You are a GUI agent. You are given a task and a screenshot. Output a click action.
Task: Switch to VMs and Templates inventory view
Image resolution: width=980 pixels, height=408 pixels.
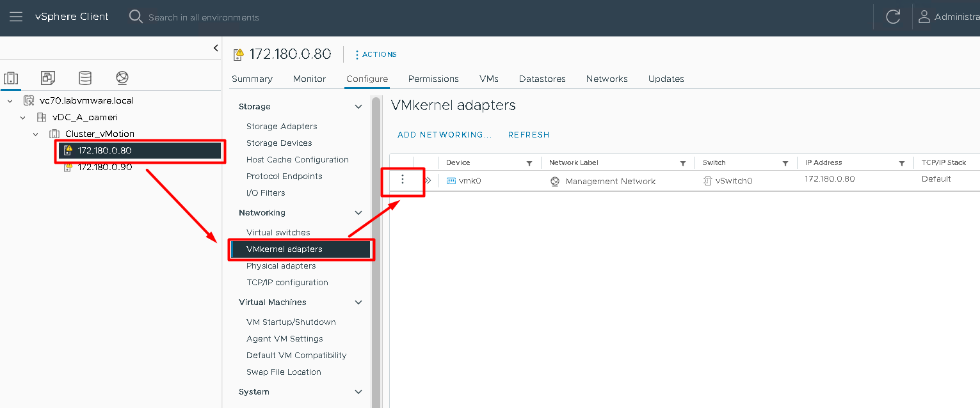coord(48,78)
